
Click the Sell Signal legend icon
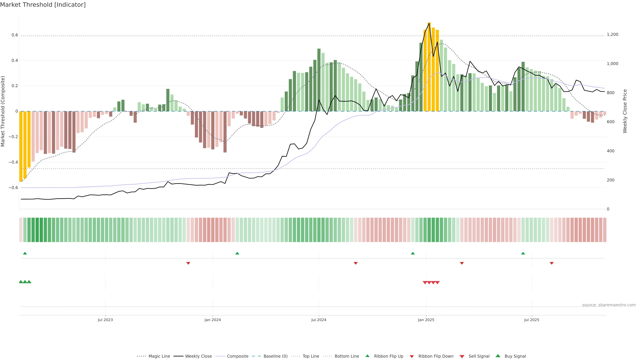462,356
